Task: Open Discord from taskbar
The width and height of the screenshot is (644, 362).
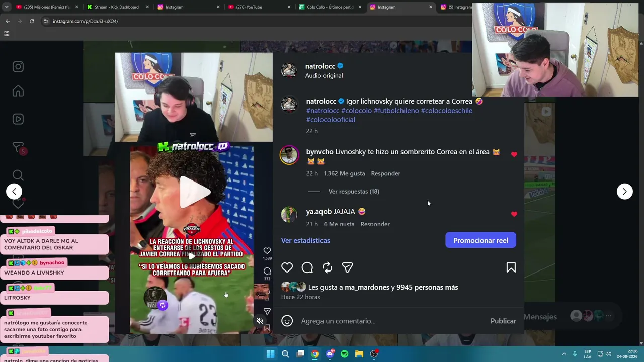Action: 330,354
